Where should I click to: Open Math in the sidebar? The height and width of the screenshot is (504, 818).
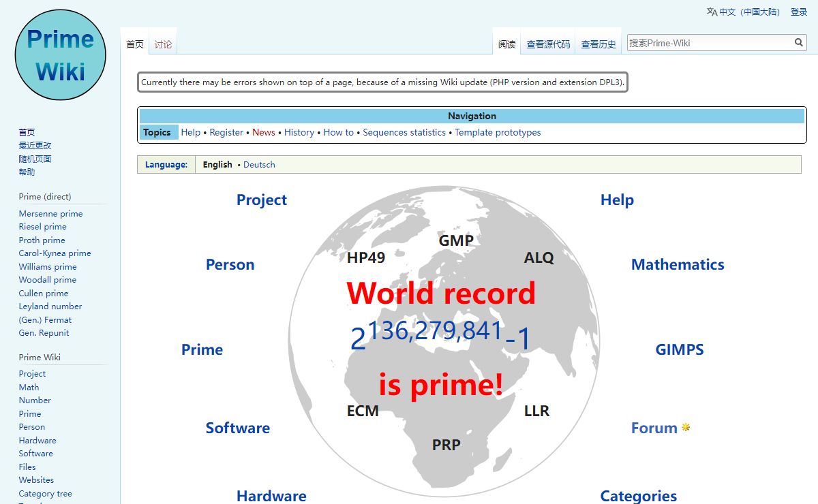point(29,388)
